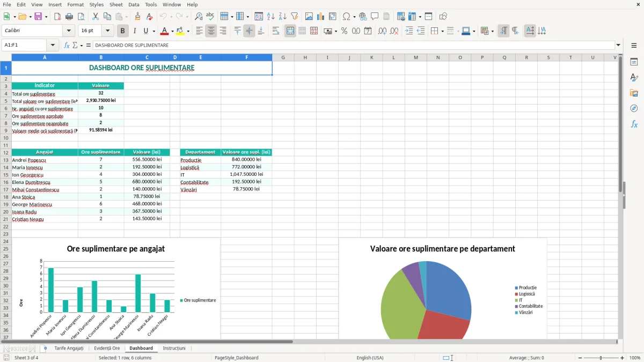This screenshot has width=644, height=362.
Task: Insert hyperlink globe icon
Action: pyautogui.click(x=363, y=17)
